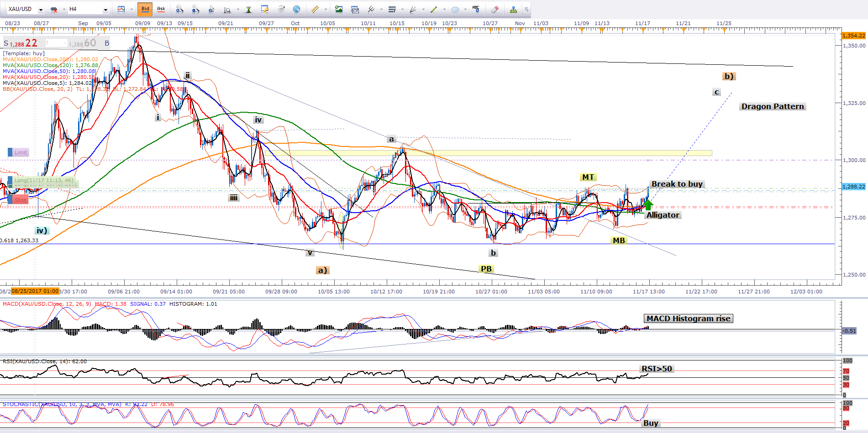Select the ellipse shape drawing tool
The image size is (868, 433).
tap(455, 9)
